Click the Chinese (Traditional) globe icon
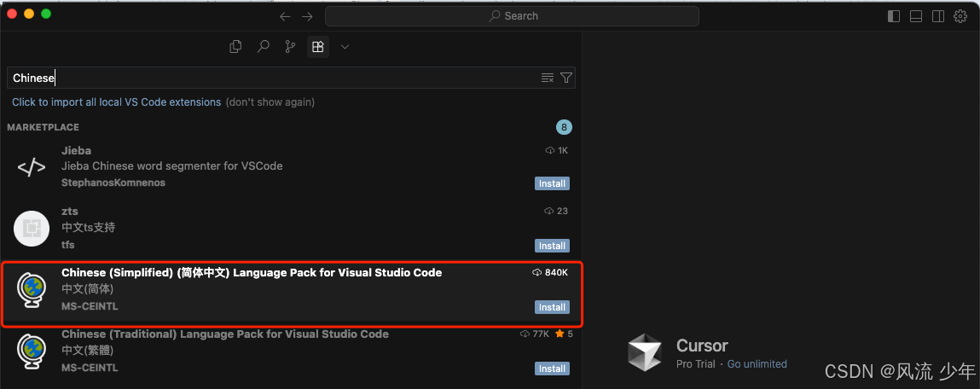The height and width of the screenshot is (389, 980). click(32, 351)
